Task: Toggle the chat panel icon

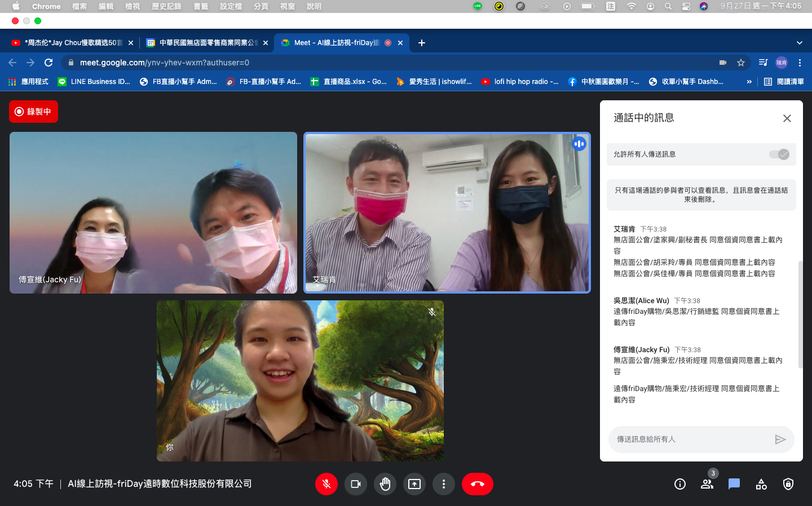Action: [x=734, y=484]
